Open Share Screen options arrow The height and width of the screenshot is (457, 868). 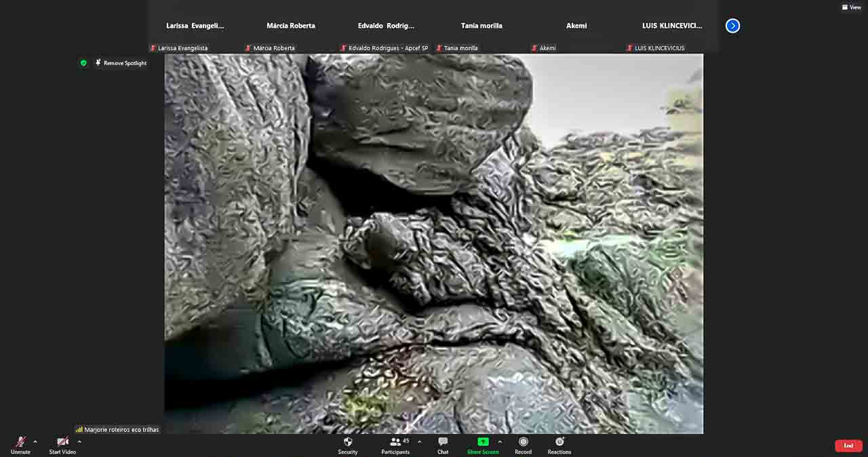coord(500,441)
